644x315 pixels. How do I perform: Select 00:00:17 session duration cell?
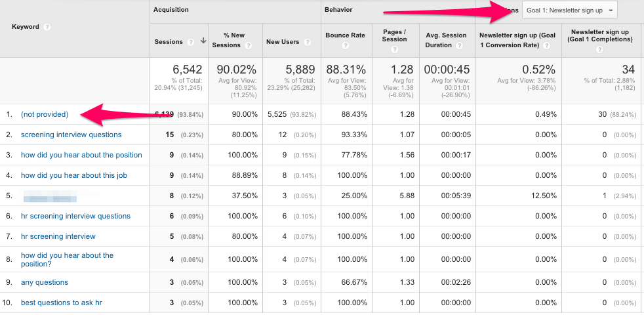pos(456,155)
